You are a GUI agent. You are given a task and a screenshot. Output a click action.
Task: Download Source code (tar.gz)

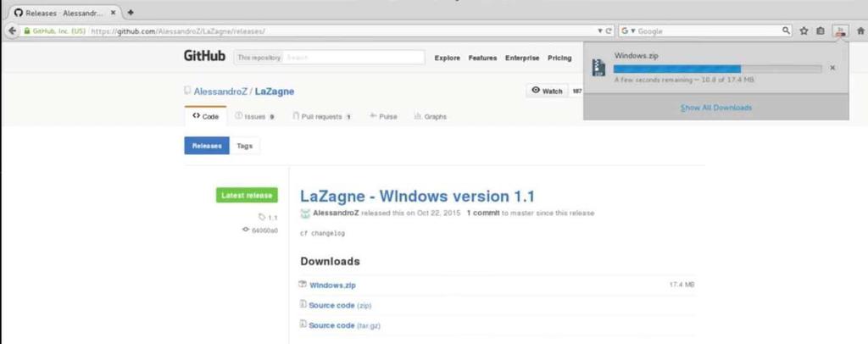(x=344, y=325)
